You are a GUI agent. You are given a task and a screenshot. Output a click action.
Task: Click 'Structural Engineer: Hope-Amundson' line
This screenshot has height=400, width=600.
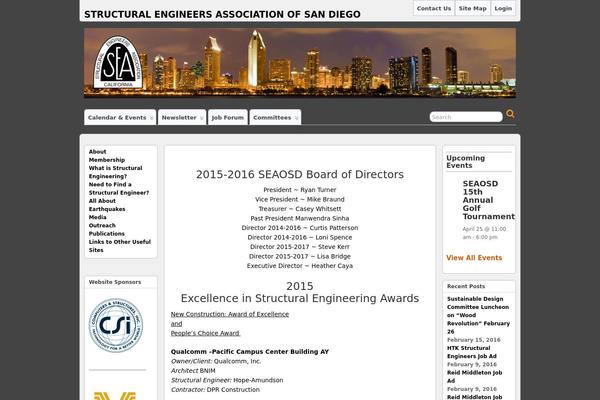227,380
